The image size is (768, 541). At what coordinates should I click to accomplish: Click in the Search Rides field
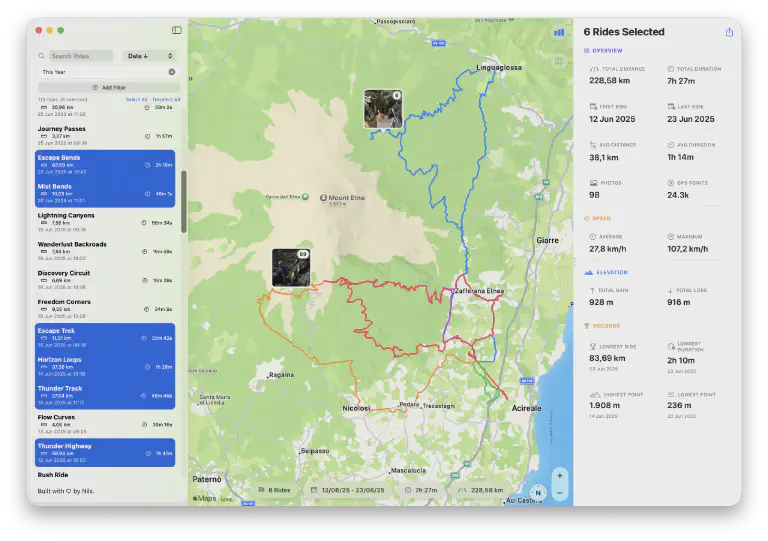(80, 56)
